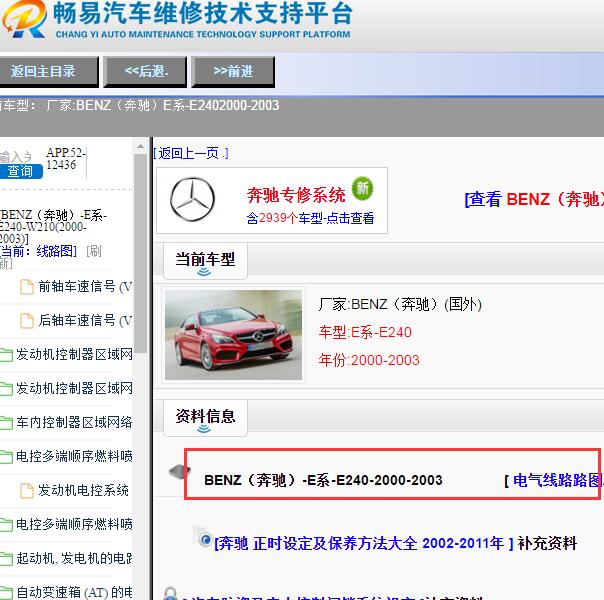Open 奔驰 正时设定及保养方法大全 2002-2011年 link
The height and width of the screenshot is (600, 604).
[x=364, y=543]
